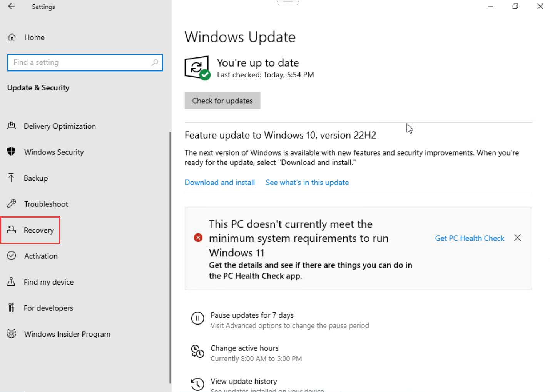Select Recovery in the sidebar
Viewport: 550px width, 392px height.
39,230
